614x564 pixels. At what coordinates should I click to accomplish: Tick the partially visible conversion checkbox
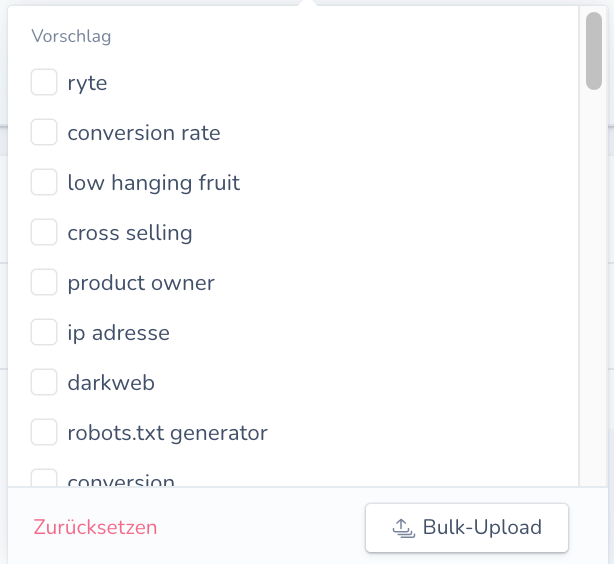[x=44, y=478]
